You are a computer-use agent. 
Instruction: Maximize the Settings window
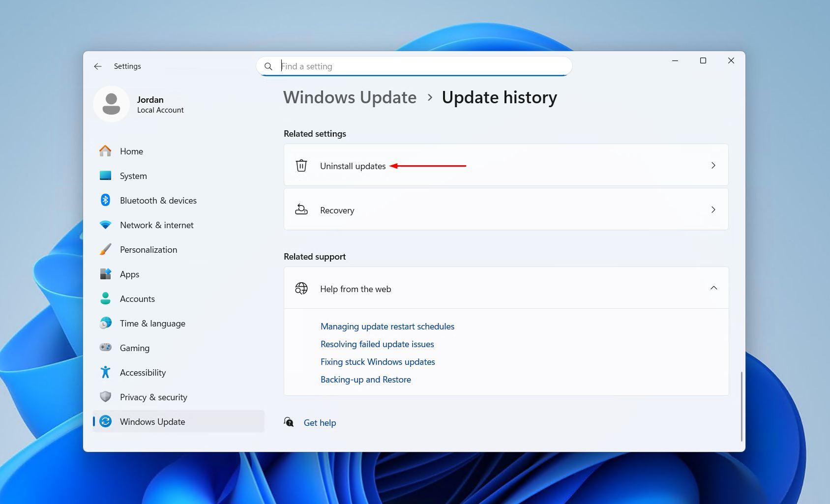pyautogui.click(x=703, y=60)
